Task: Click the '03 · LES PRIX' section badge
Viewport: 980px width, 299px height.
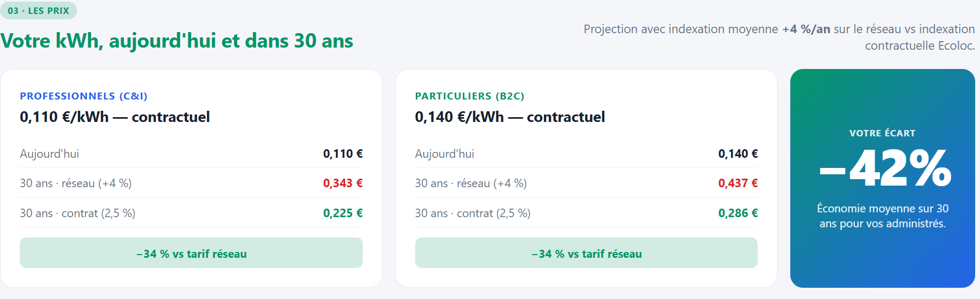Action: [x=38, y=11]
